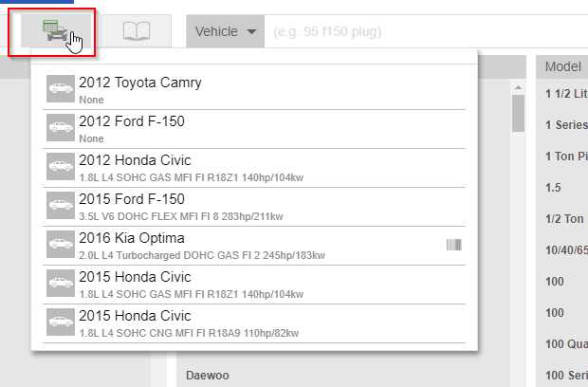Viewport: 588px width, 387px height.
Task: Click car icon beside 2012 Honda Civic
Action: pos(60,167)
